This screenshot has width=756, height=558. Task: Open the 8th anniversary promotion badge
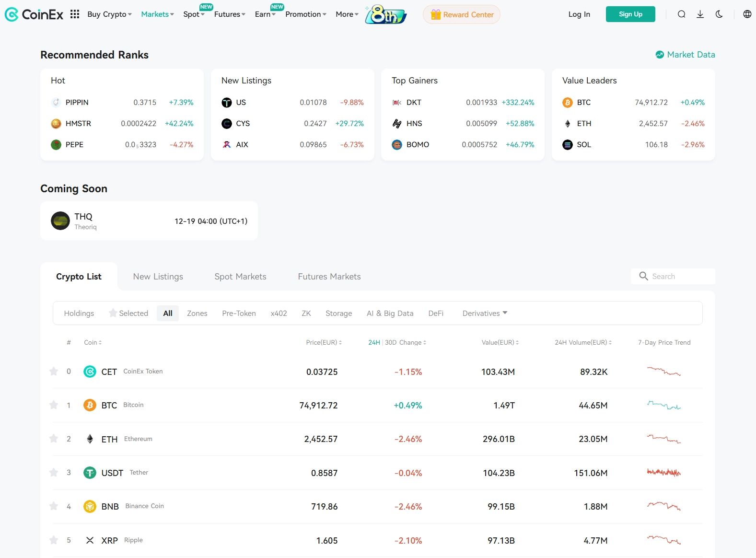tap(386, 14)
